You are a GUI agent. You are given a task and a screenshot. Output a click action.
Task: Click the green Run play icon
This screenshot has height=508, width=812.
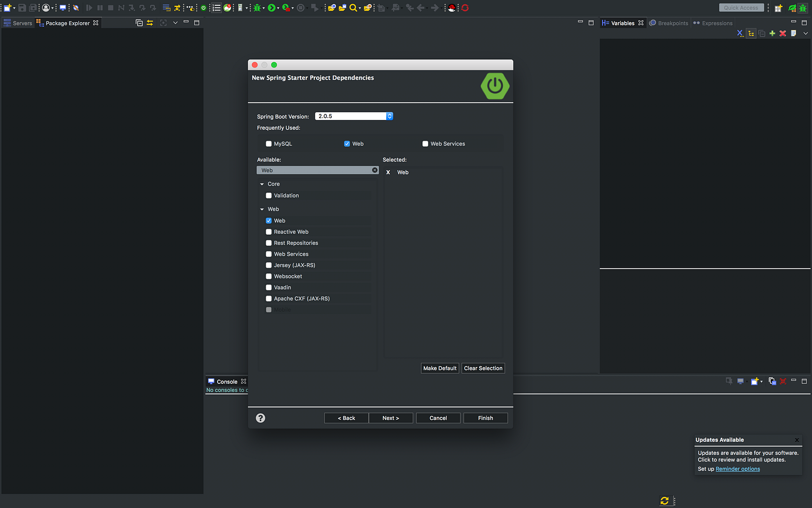coord(271,8)
